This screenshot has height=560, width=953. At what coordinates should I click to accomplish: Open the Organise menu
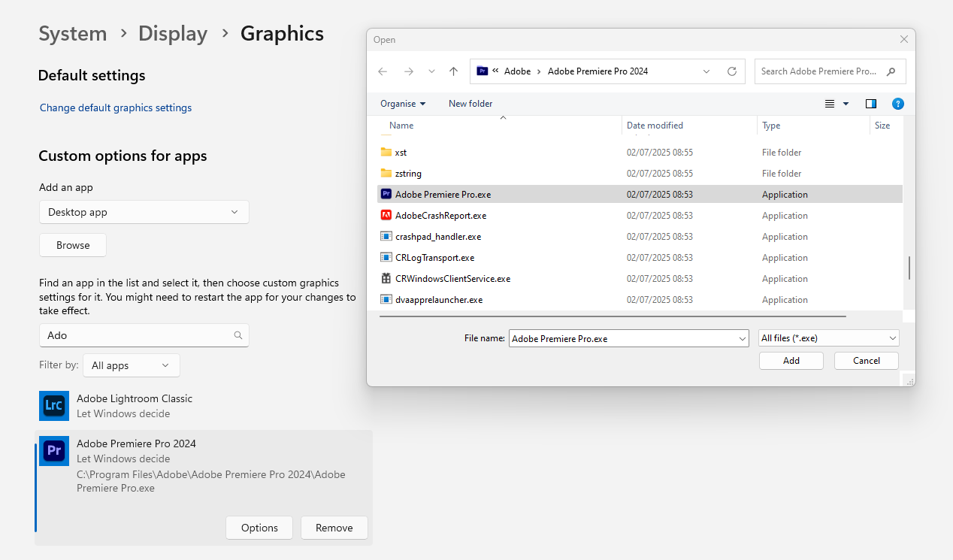403,104
